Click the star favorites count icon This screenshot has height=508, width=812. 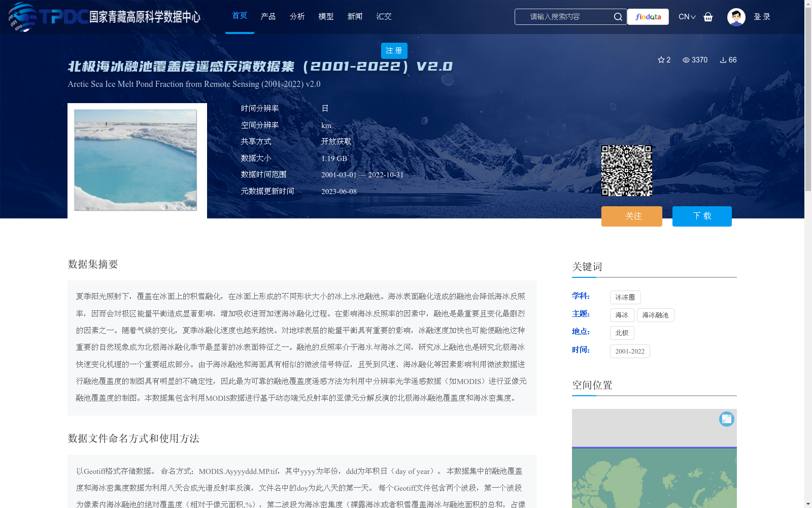(661, 60)
